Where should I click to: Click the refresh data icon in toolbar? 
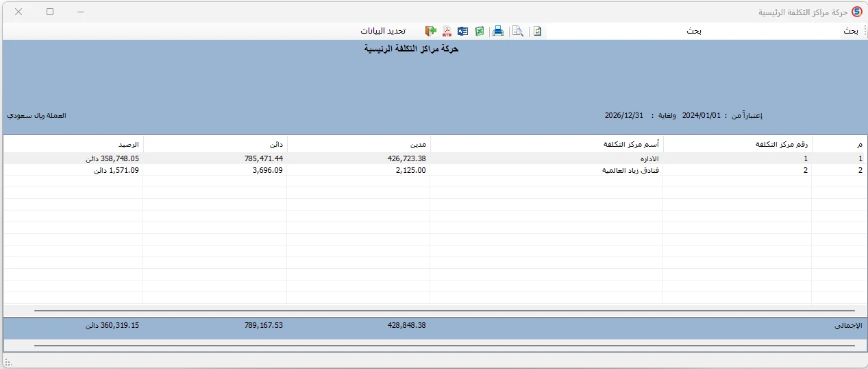(x=538, y=31)
